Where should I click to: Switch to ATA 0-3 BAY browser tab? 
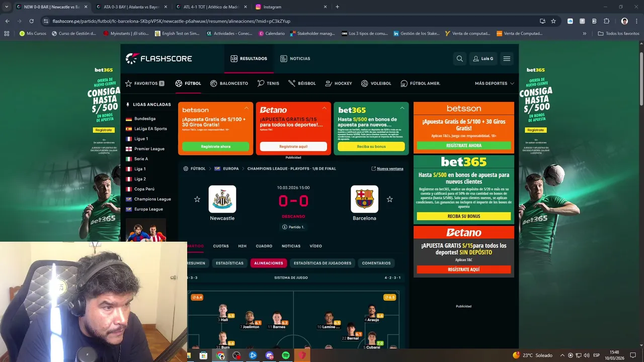pos(131,7)
